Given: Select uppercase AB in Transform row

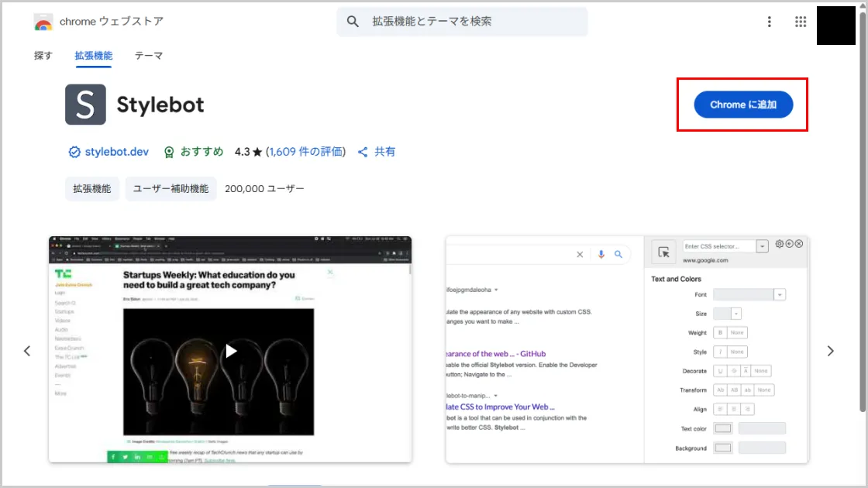Looking at the screenshot, I should point(734,390).
